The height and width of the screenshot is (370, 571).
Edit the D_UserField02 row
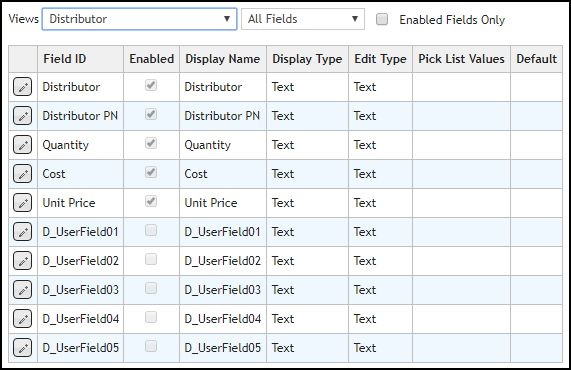(23, 261)
